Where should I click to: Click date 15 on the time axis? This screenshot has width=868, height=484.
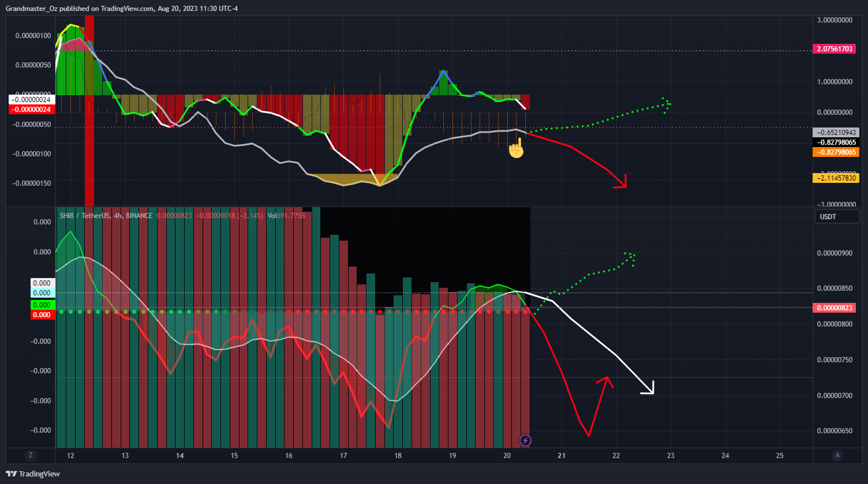(x=234, y=456)
